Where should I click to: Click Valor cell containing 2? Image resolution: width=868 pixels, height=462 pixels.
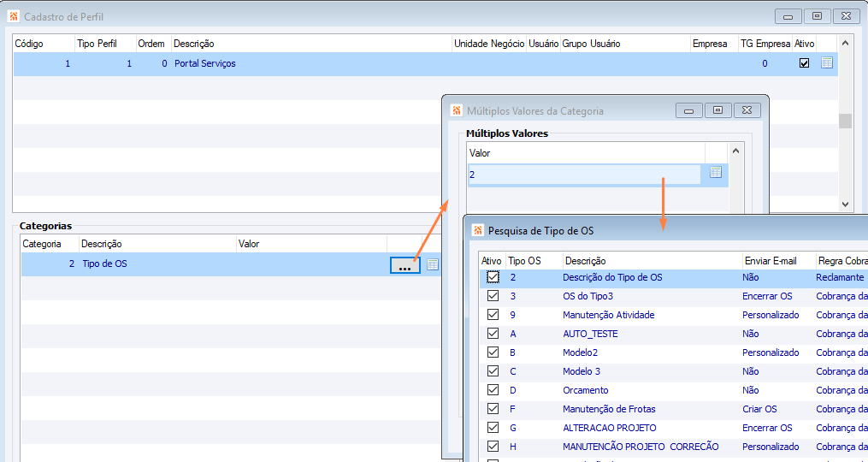[584, 175]
